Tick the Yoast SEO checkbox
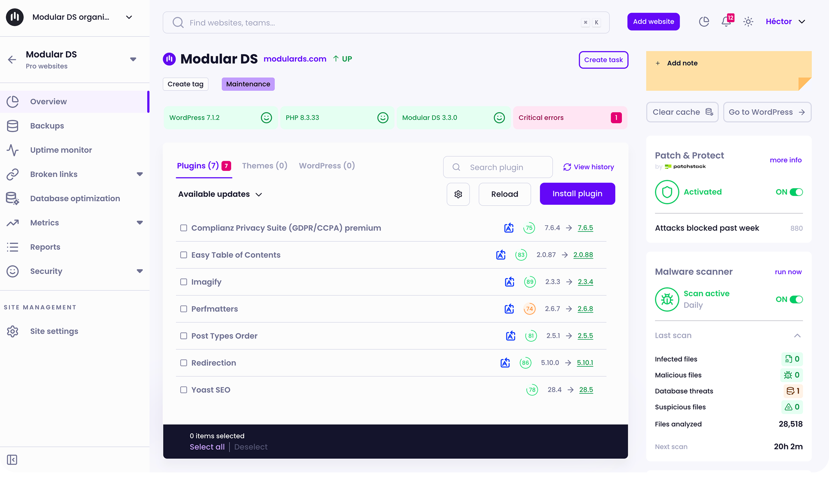Viewport: 829px width, 504px height. [x=184, y=390]
